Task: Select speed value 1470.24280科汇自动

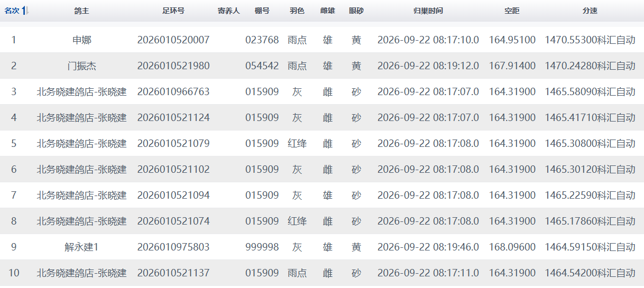Action: 590,66
